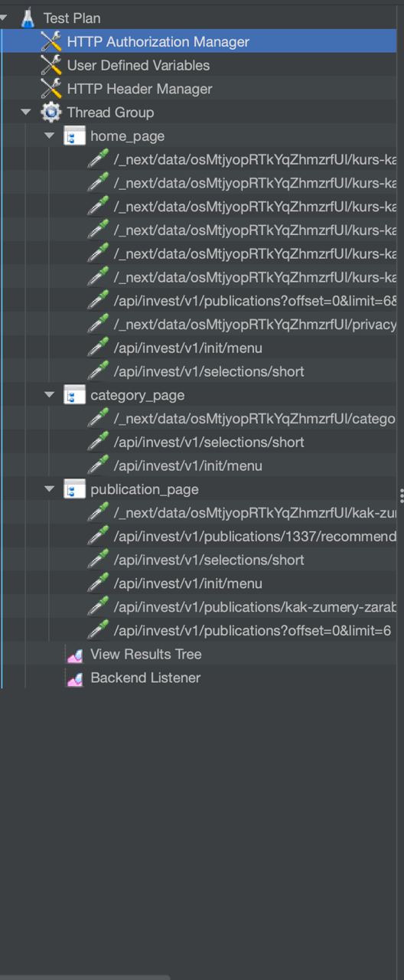
Task: Click the HTTP Header Manager wrench icon
Action: click(51, 89)
